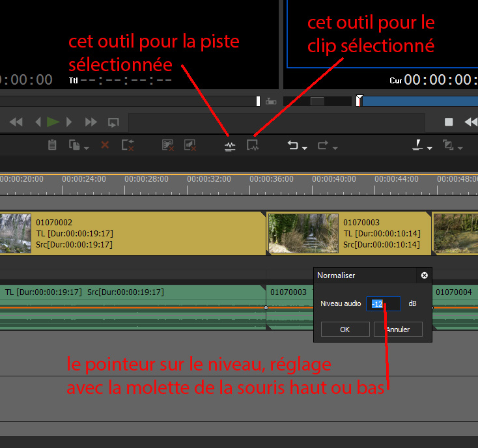Click the red Delete X icon

tap(105, 145)
